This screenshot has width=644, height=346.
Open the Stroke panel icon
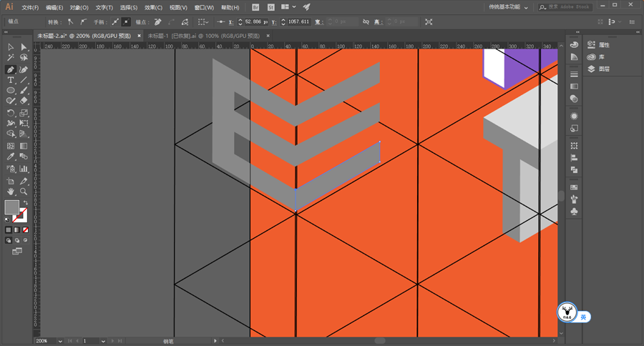tap(574, 74)
